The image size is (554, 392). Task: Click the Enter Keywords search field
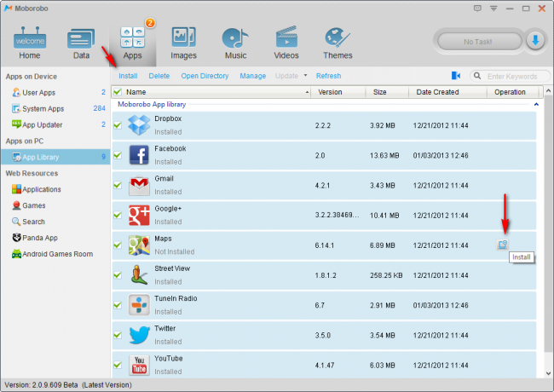coord(510,76)
